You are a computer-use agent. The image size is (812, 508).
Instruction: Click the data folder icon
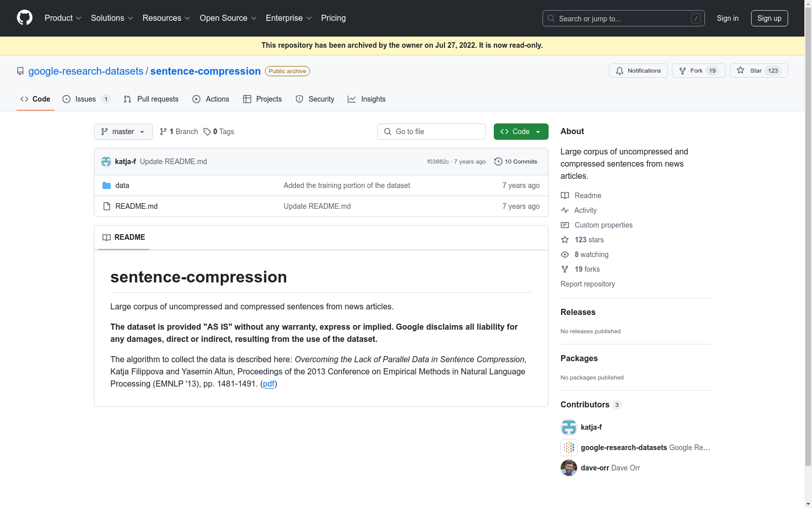(x=107, y=185)
